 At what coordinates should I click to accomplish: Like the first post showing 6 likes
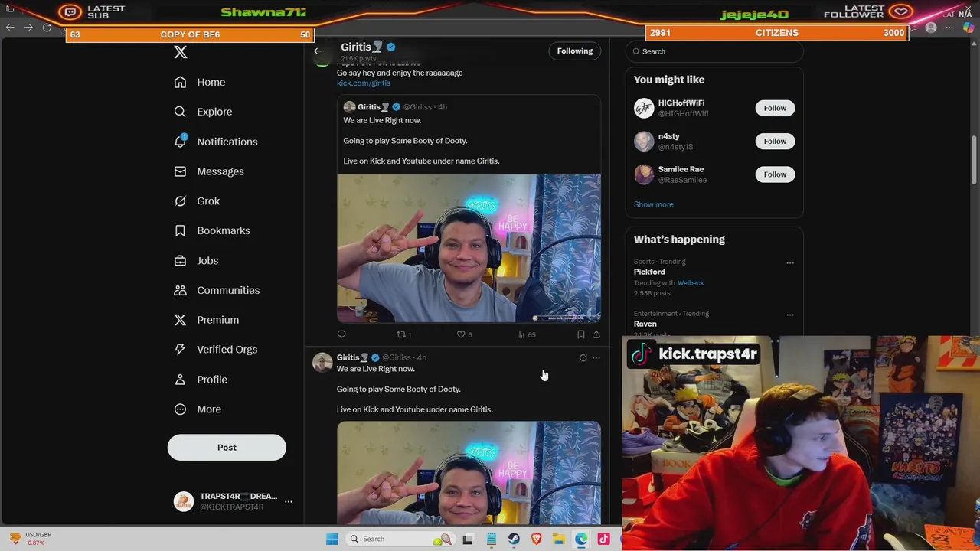point(464,334)
